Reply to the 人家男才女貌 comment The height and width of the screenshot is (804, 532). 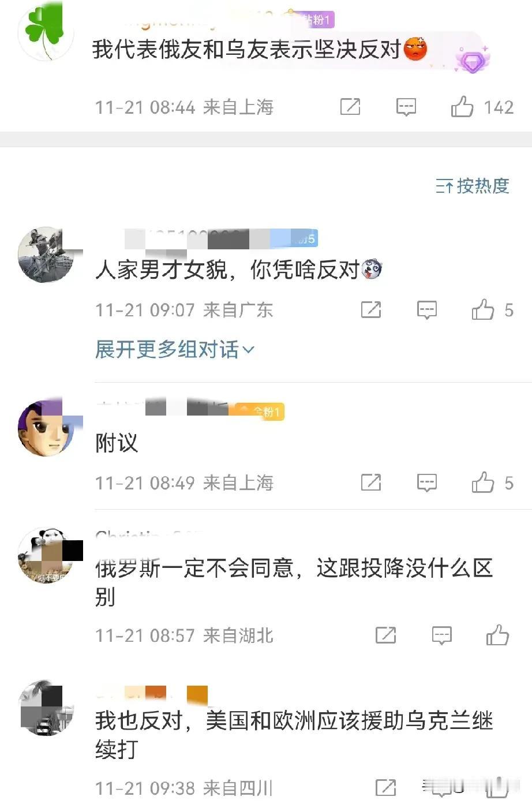tap(427, 310)
